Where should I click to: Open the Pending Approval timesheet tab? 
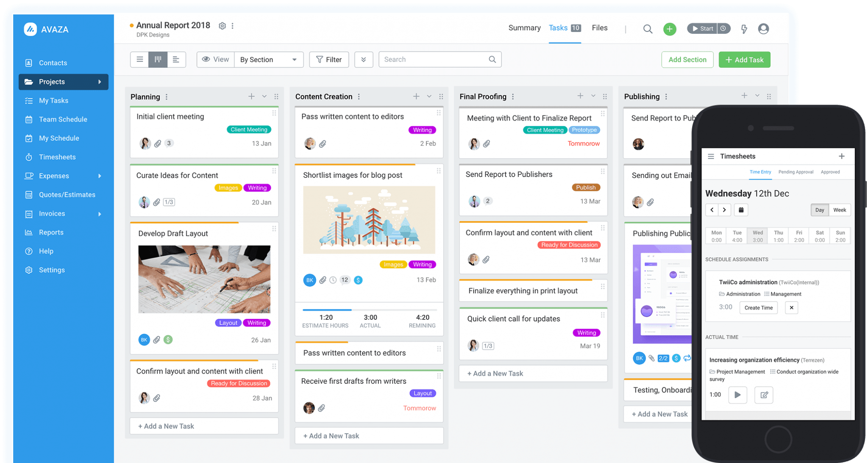pos(796,172)
